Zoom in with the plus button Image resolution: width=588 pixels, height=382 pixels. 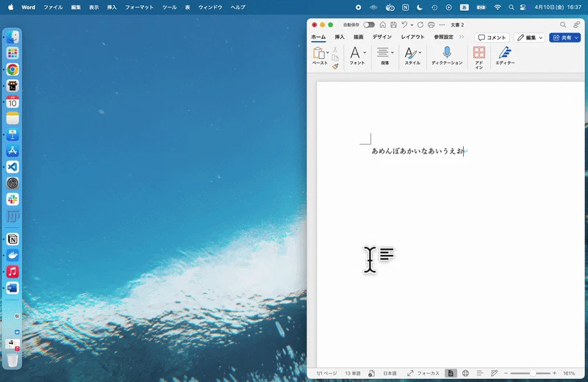click(555, 373)
